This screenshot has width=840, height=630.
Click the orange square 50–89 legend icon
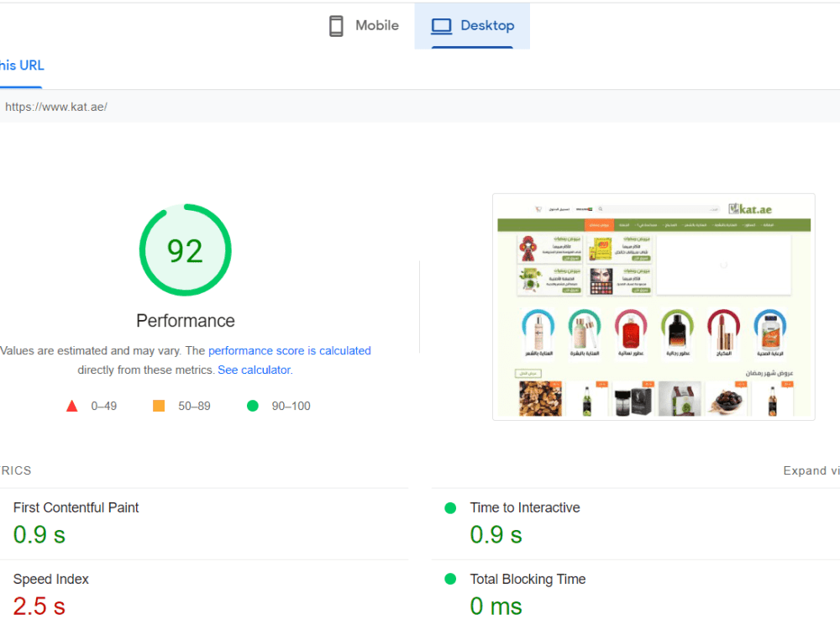tap(159, 406)
